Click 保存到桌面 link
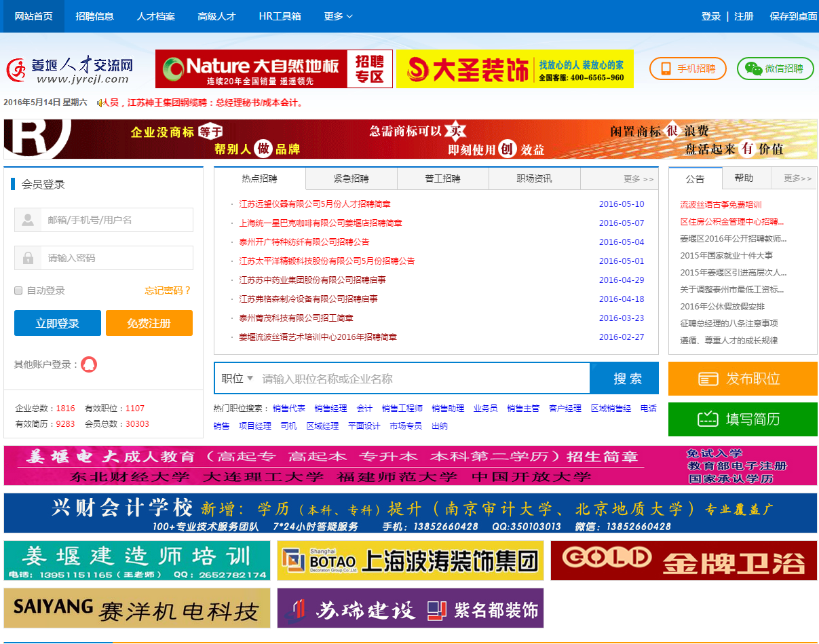 point(793,16)
